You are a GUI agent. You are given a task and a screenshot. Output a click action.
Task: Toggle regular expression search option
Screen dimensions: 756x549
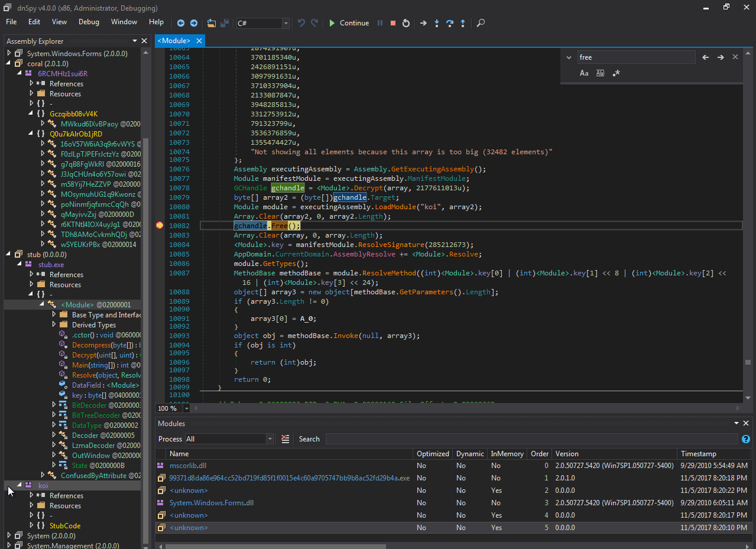click(616, 73)
